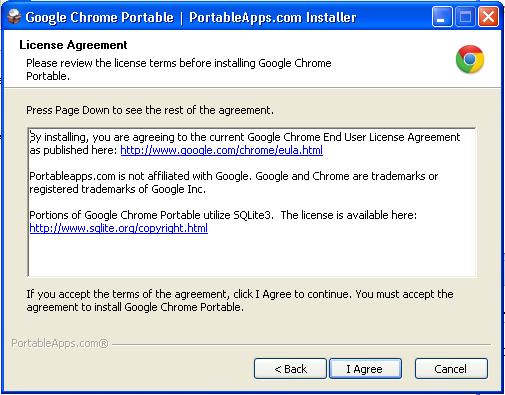Image resolution: width=505 pixels, height=395 pixels.
Task: Go back with the < Back button
Action: 290,369
